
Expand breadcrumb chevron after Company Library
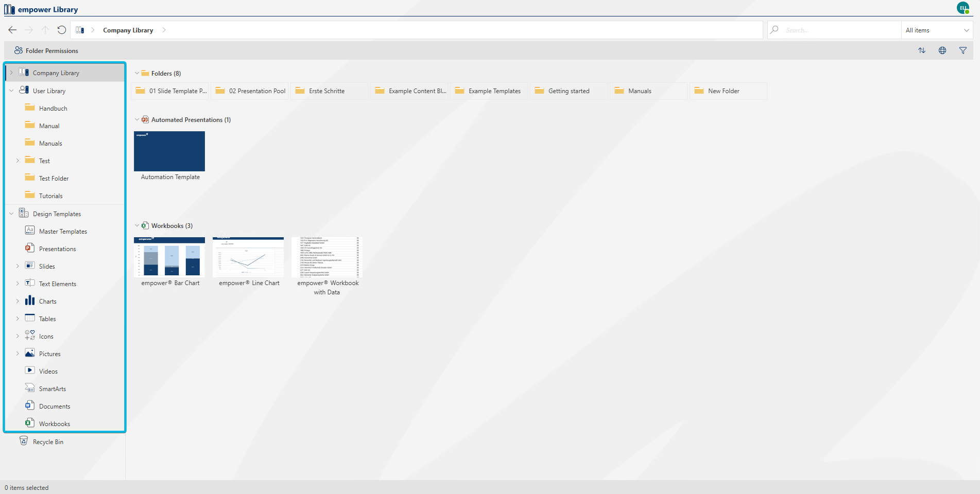tap(164, 30)
